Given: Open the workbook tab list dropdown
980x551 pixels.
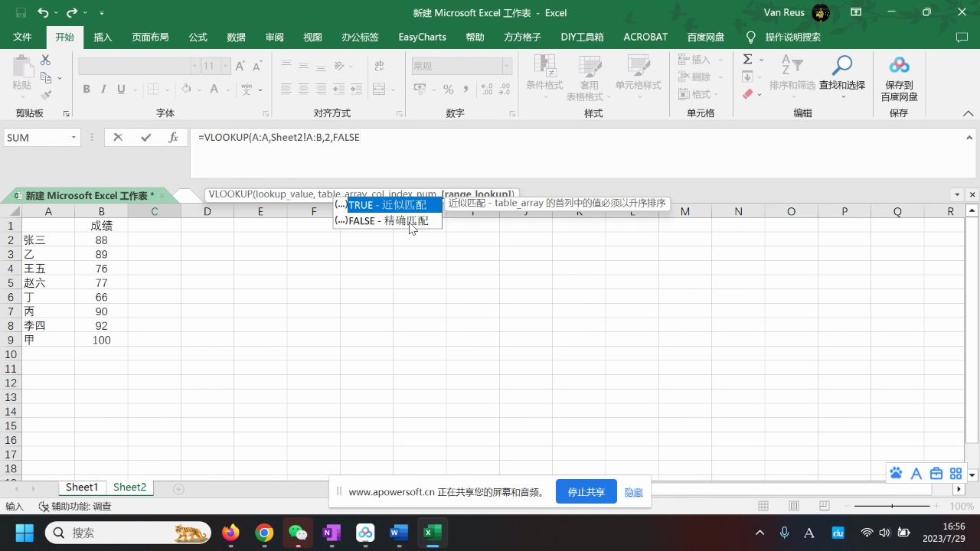Looking at the screenshot, I should [x=957, y=195].
